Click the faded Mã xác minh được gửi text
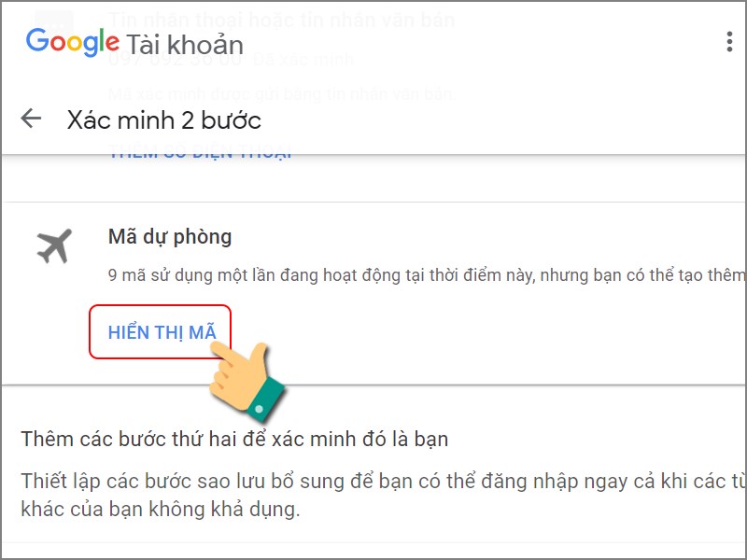This screenshot has height=560, width=747. pyautogui.click(x=282, y=93)
